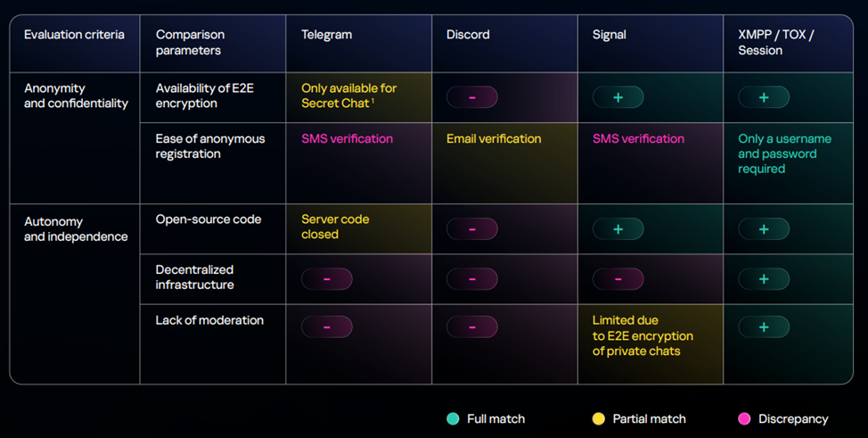Click Discord's 'Email verification' cell text
This screenshot has height=438, width=868.
[x=494, y=138]
